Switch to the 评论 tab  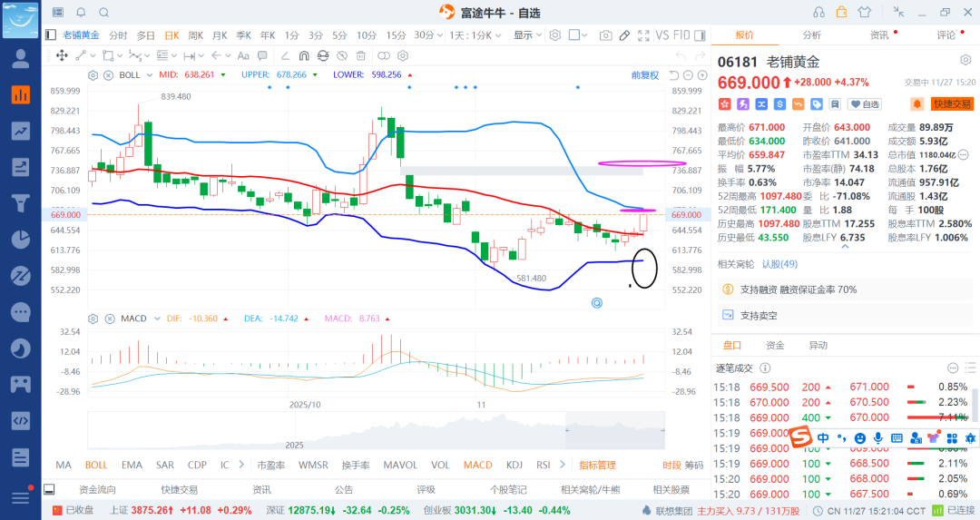946,35
